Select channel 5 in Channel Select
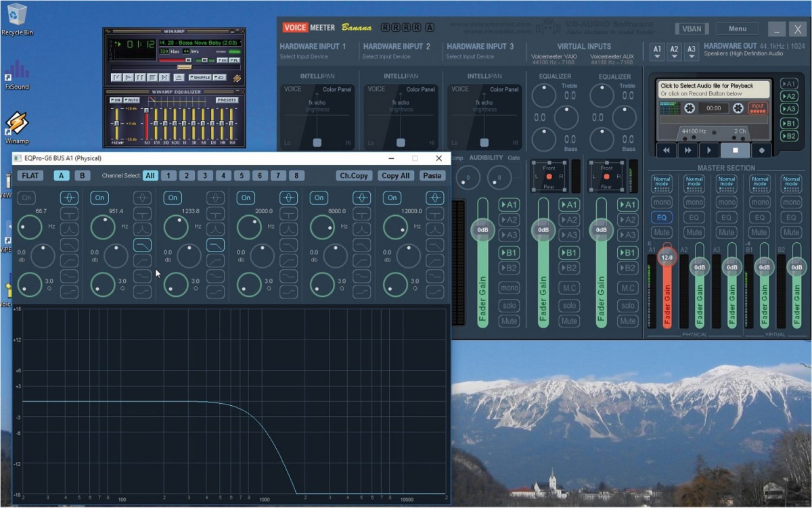The width and height of the screenshot is (812, 508). [x=242, y=176]
